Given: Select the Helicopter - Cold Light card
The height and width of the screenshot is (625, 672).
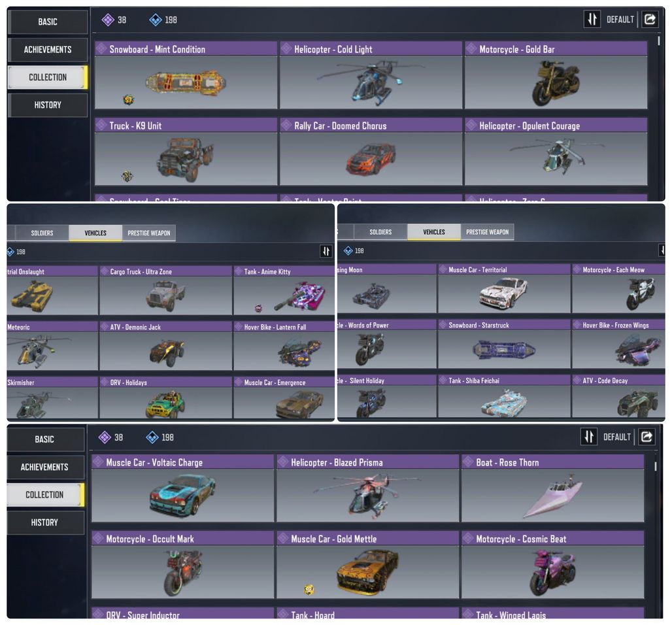Looking at the screenshot, I should [371, 75].
